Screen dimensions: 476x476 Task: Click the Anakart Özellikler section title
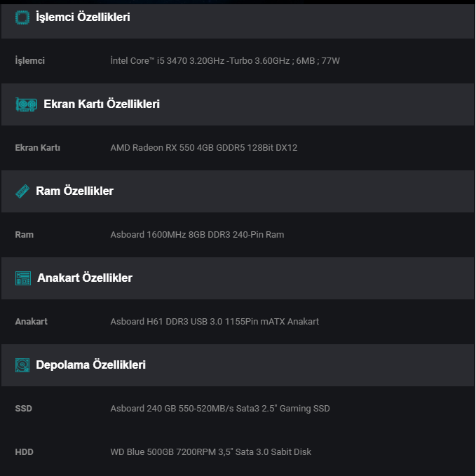[85, 278]
